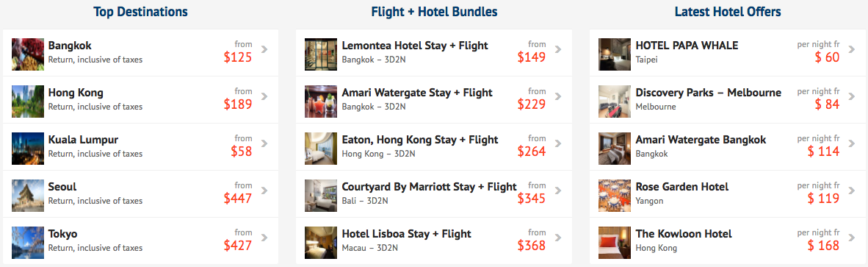Open the HOTEL PAPA WHALE offer

coord(687,46)
